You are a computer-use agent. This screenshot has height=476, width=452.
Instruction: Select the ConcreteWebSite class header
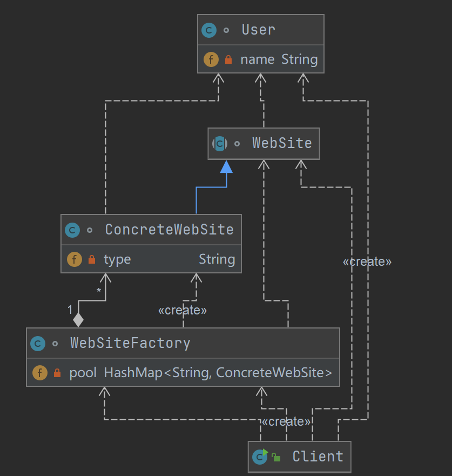point(169,230)
